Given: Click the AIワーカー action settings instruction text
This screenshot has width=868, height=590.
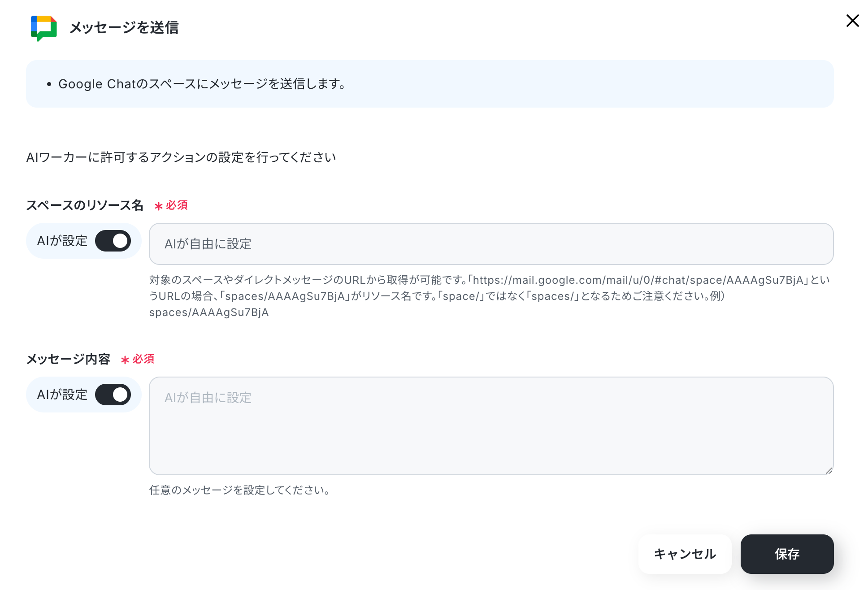Looking at the screenshot, I should pos(181,157).
